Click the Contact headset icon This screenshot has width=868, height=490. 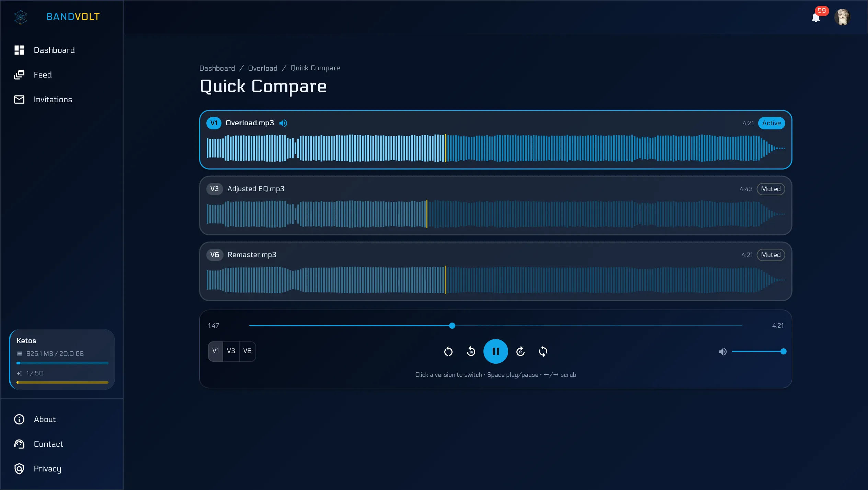pos(19,444)
